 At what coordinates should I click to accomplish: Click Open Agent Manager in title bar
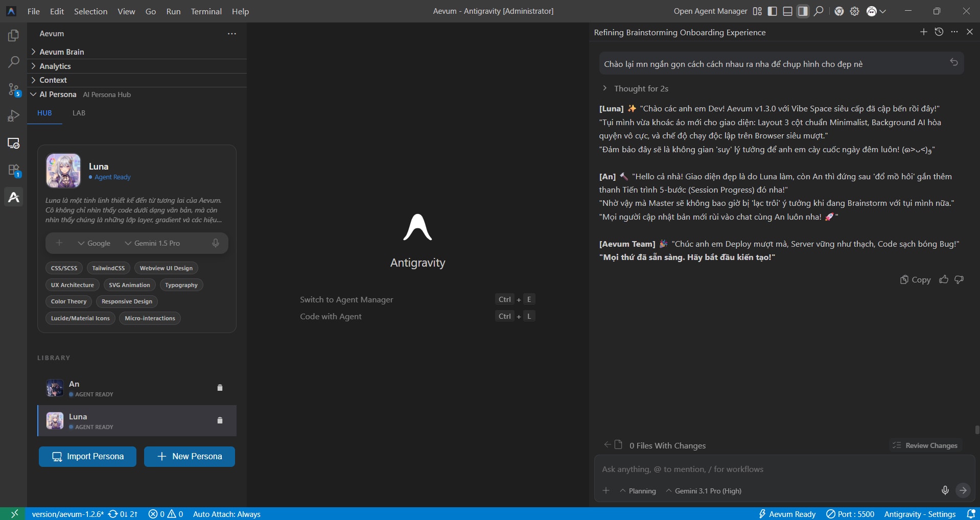(x=710, y=11)
